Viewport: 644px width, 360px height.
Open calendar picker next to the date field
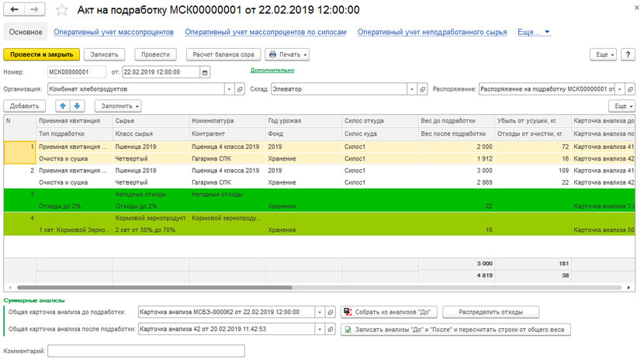coord(205,72)
